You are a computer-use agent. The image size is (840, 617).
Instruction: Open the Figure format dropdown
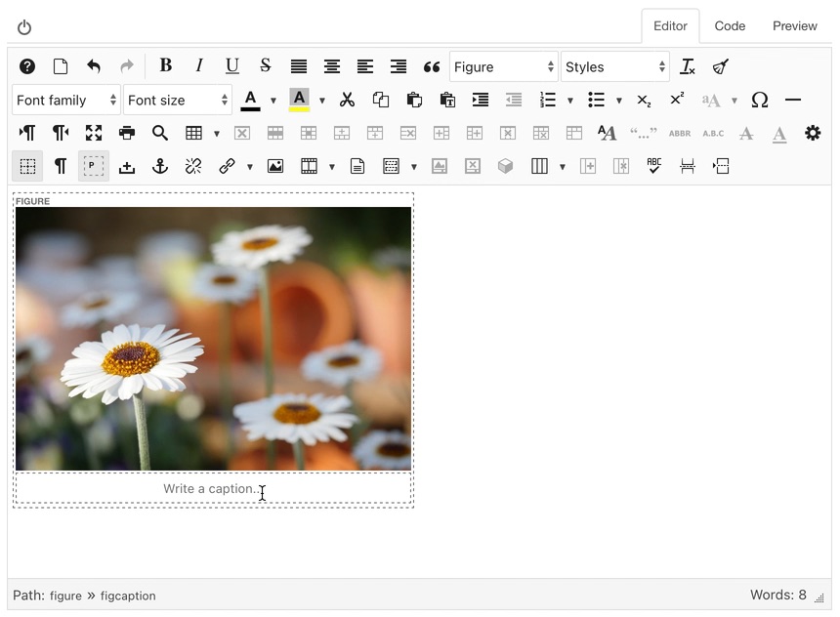click(x=503, y=66)
